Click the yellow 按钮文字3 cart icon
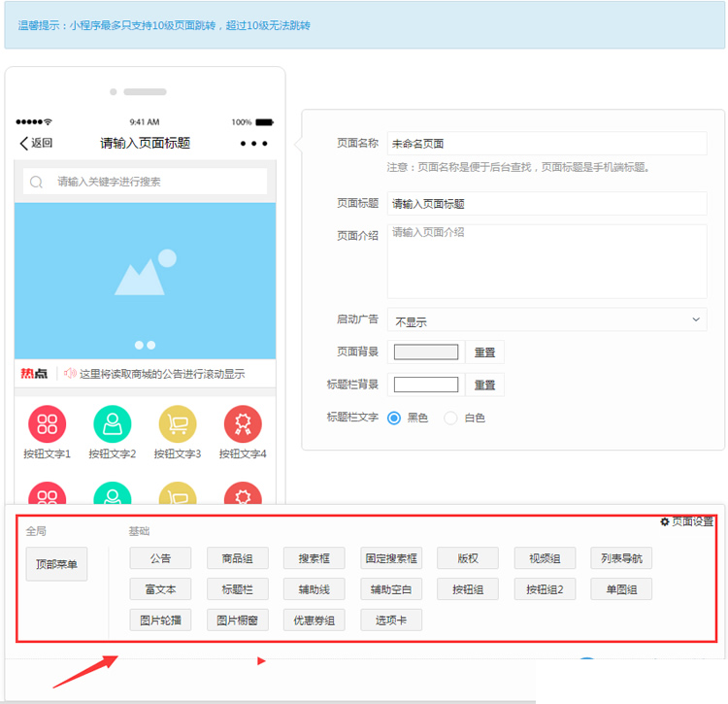Image resolution: width=728 pixels, height=704 pixels. pyautogui.click(x=178, y=424)
